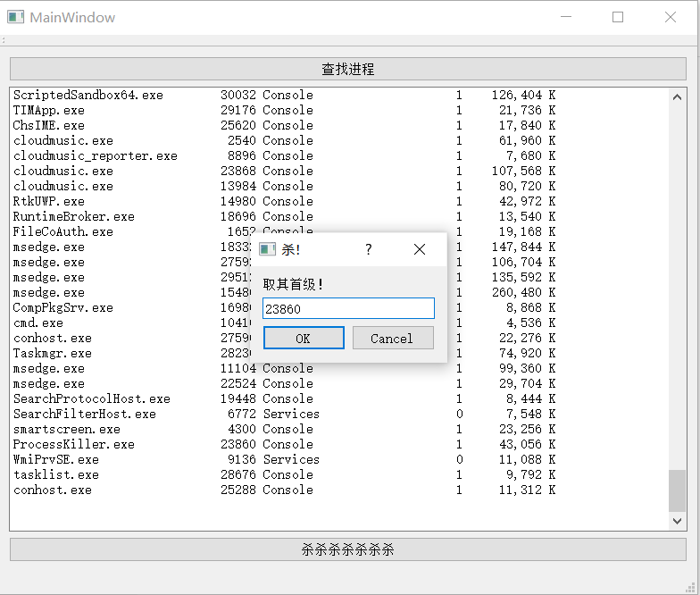
Task: Click the tasklist.exe process name
Action: point(55,474)
